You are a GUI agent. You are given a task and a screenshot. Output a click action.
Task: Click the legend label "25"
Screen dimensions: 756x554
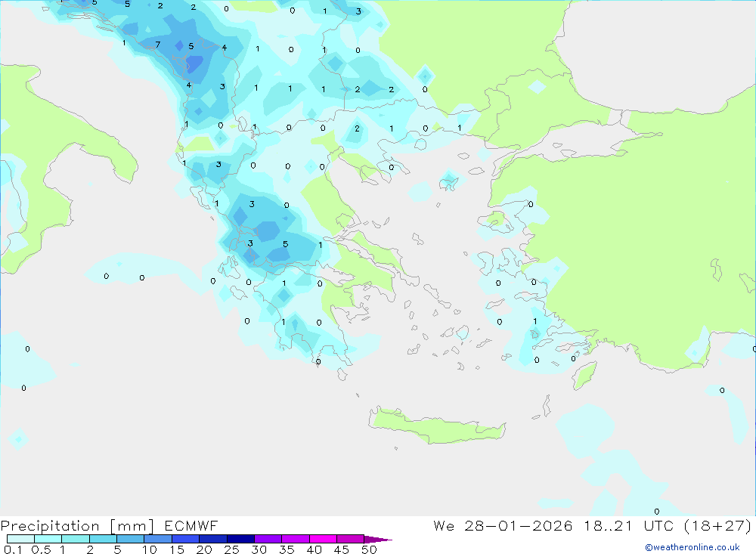click(x=232, y=549)
